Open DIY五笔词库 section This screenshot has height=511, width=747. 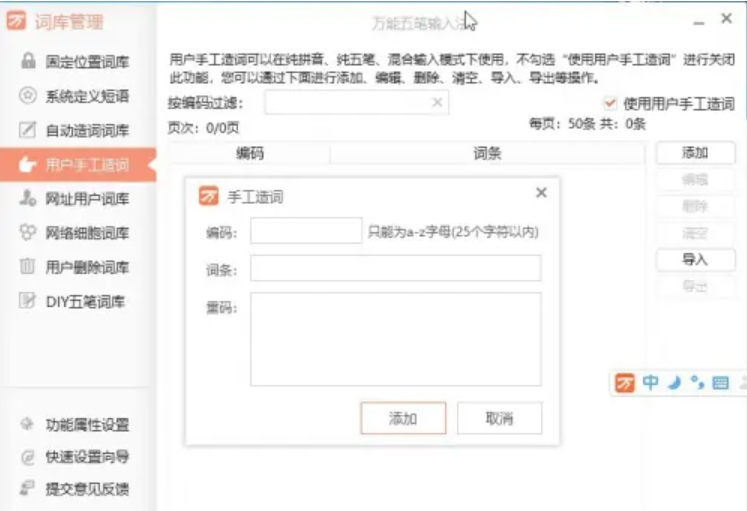point(78,301)
